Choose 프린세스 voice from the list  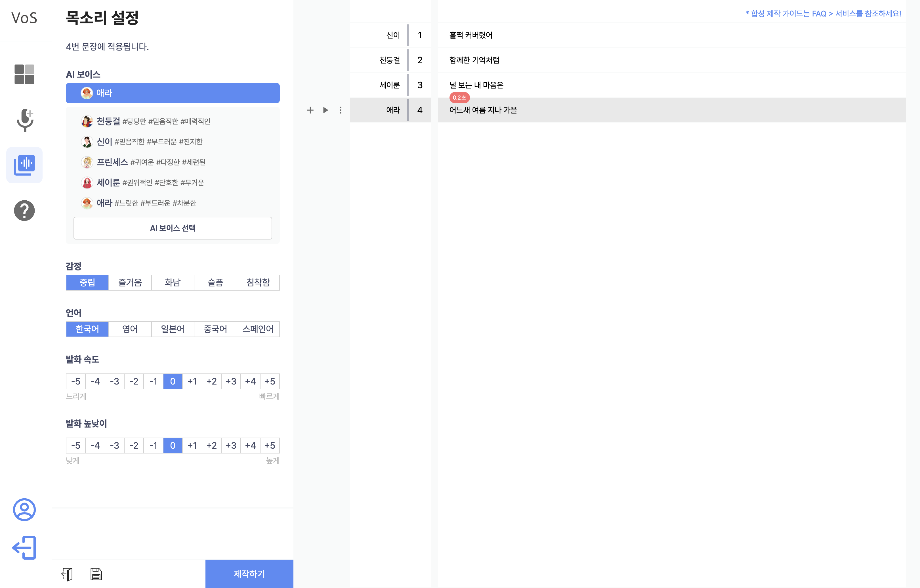click(x=112, y=162)
